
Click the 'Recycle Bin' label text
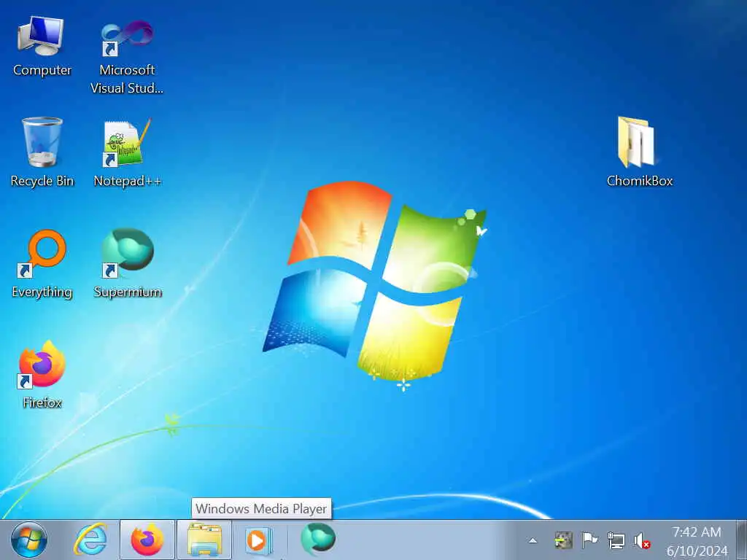pos(42,181)
